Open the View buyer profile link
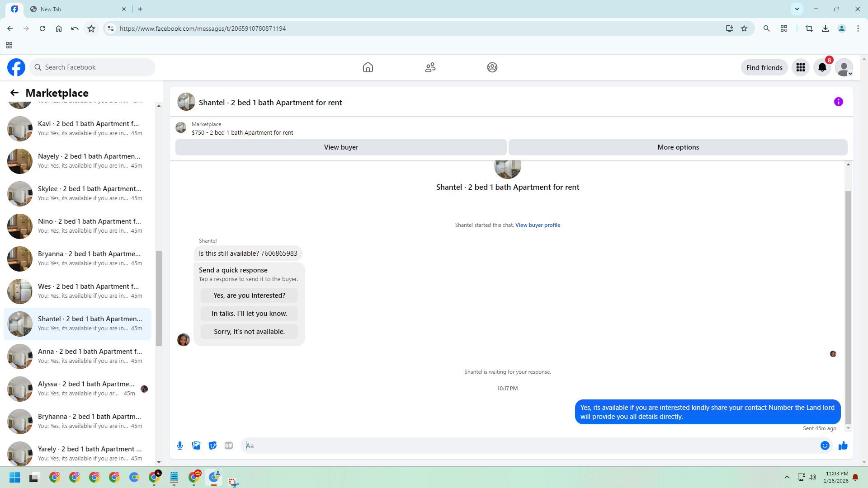The height and width of the screenshot is (488, 868). point(538,225)
